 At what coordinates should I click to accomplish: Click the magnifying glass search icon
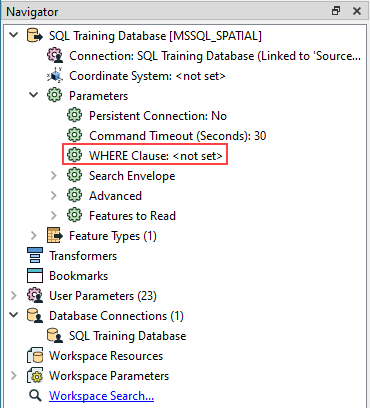(35, 396)
